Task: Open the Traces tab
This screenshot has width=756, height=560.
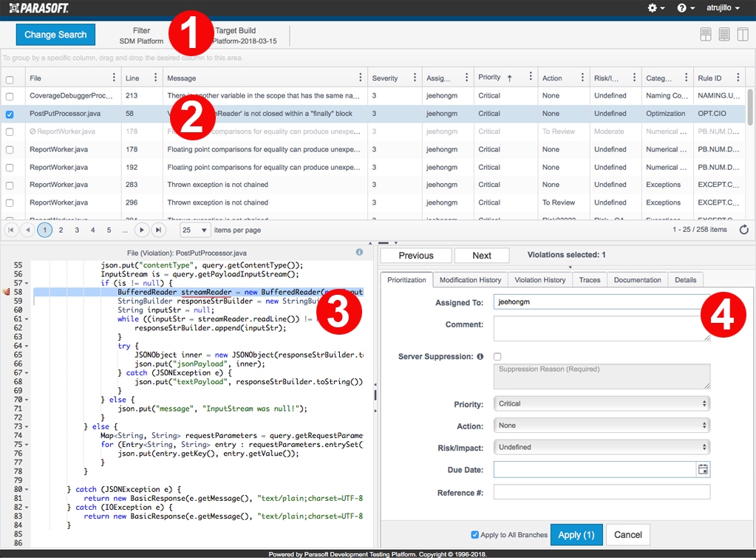Action: pos(590,280)
